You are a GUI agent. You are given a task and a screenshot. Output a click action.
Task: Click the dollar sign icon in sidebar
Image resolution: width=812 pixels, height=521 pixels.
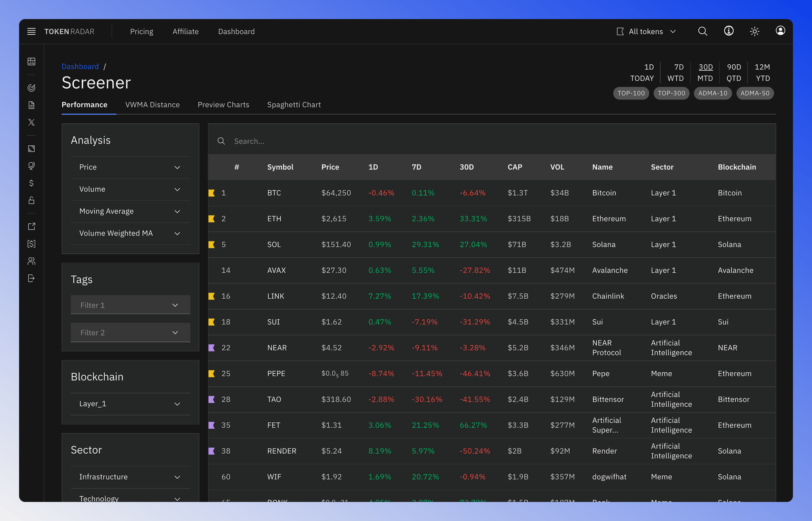[31, 183]
